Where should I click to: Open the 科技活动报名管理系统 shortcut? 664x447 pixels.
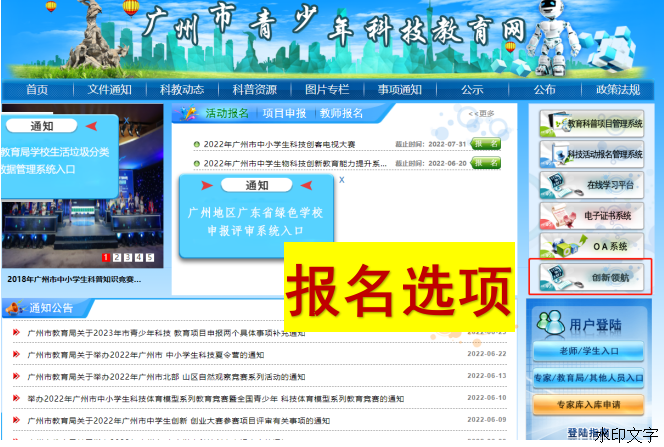click(x=592, y=154)
